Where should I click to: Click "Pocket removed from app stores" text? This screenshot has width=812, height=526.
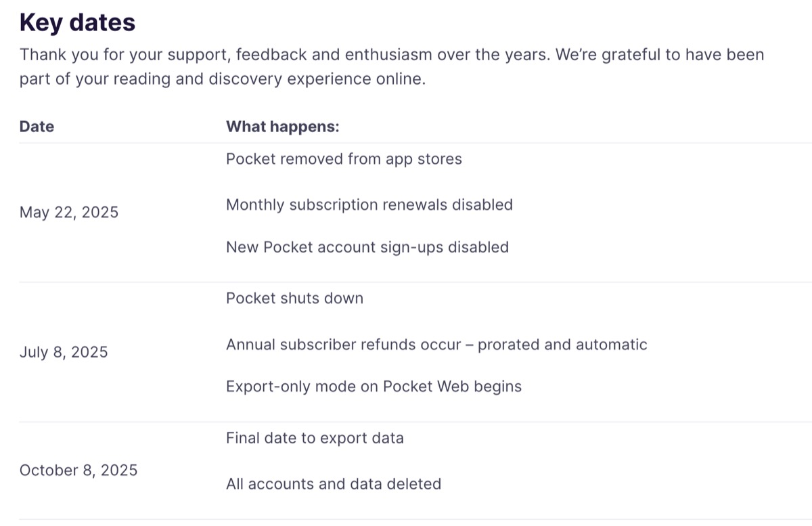344,160
